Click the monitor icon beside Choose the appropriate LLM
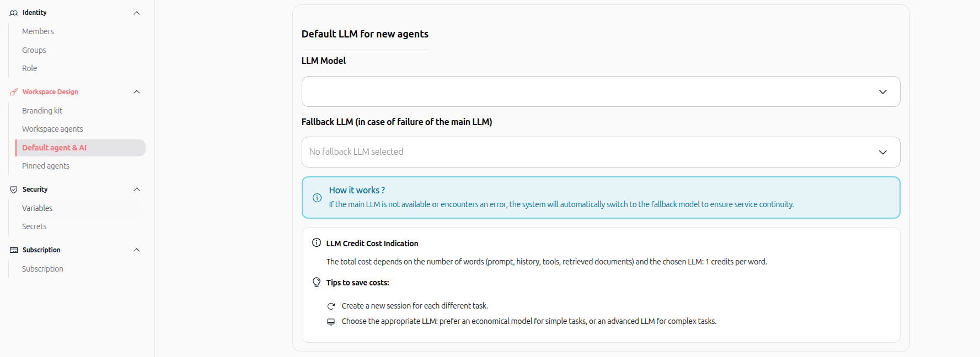Screen dimensions: 980x357 click(x=331, y=322)
